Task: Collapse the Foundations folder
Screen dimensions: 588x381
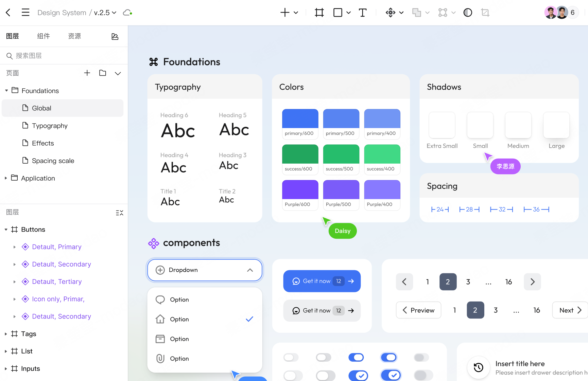Action: [x=6, y=91]
